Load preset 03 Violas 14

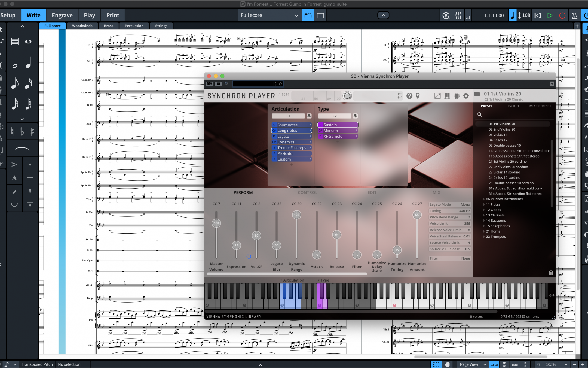click(x=498, y=135)
